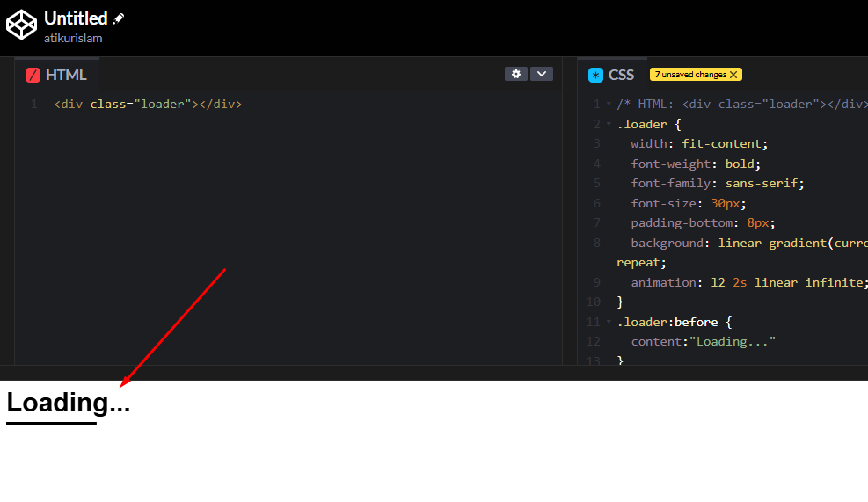
Task: Open HTML editor settings gear
Action: point(515,74)
